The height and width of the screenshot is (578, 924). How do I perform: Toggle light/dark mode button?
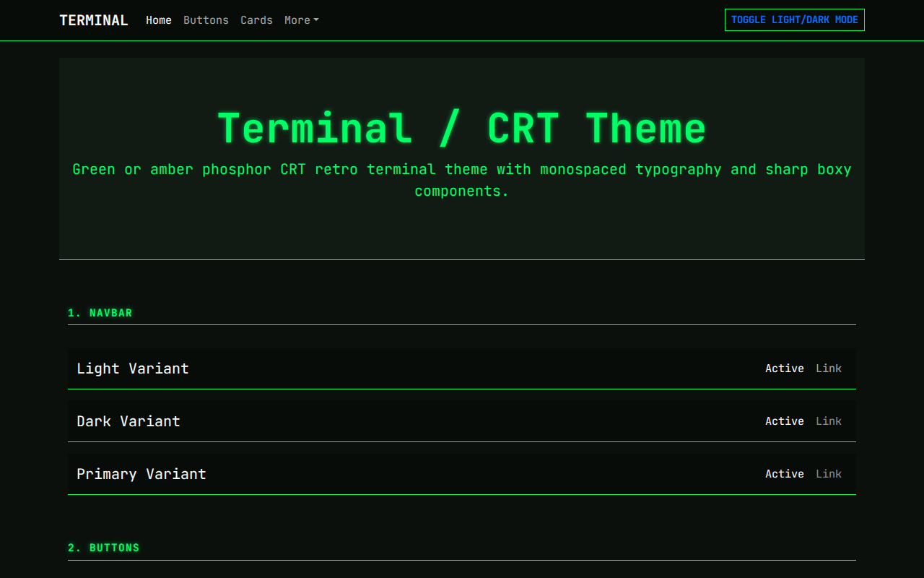click(795, 20)
